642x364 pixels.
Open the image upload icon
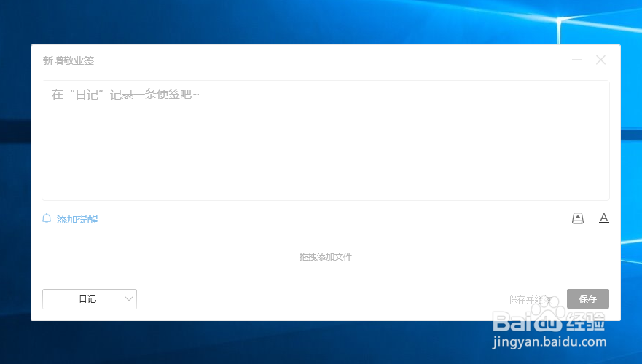(578, 218)
